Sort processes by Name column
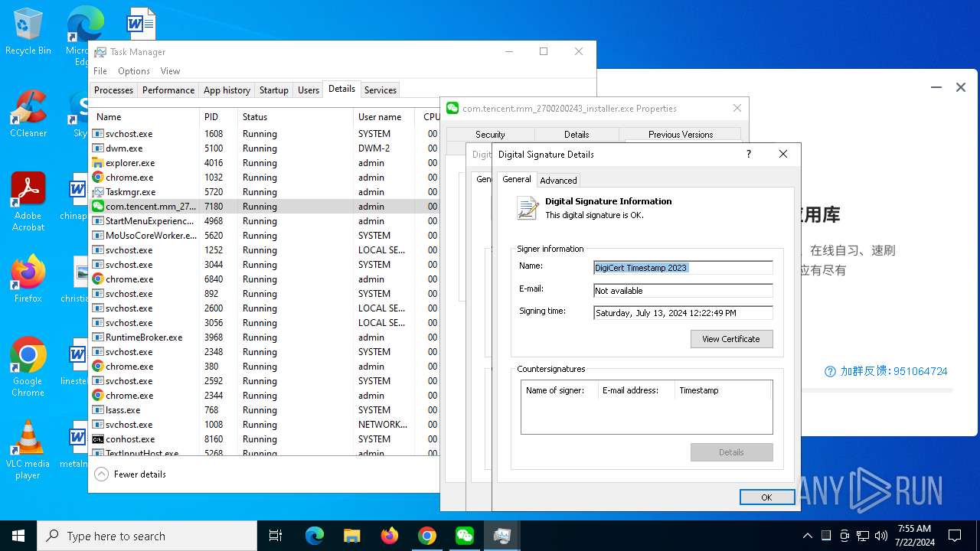Viewport: 980px width, 551px height. tap(145, 117)
